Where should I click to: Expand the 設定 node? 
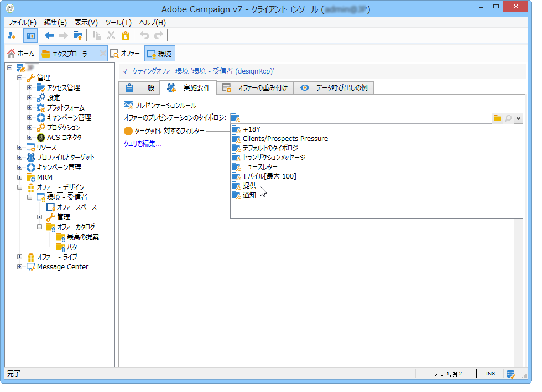click(30, 98)
